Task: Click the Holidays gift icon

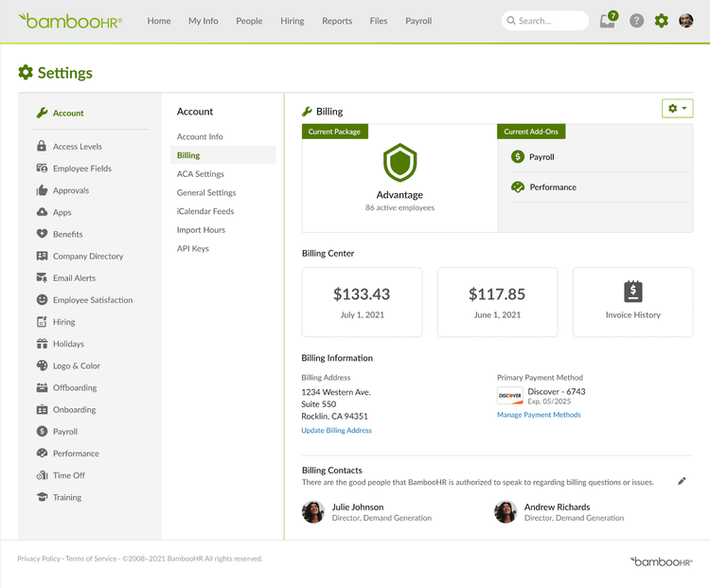Action: click(x=42, y=344)
